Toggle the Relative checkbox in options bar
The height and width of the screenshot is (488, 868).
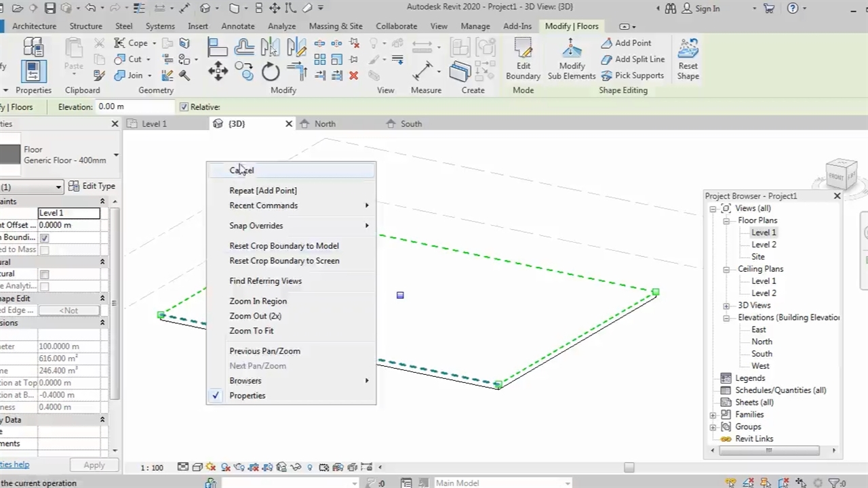point(184,107)
